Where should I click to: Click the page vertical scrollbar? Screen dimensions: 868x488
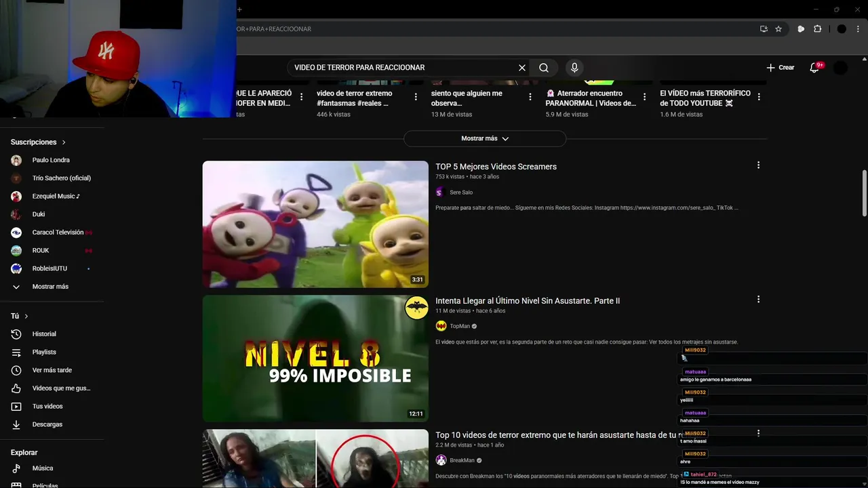pos(864,193)
